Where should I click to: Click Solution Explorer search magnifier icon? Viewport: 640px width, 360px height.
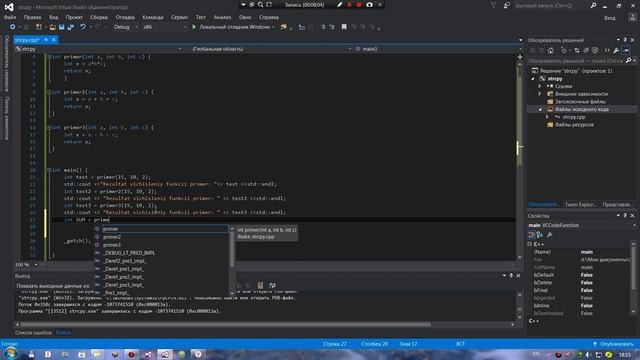[x=629, y=61]
